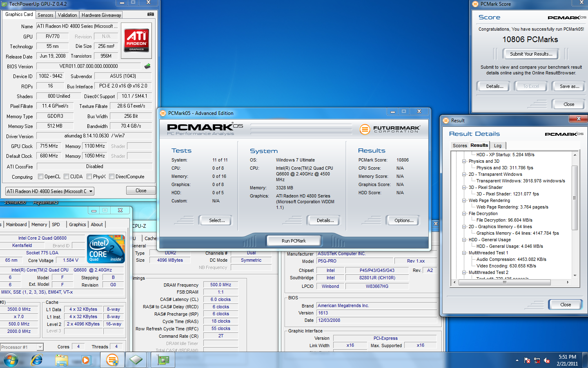Open the GPU selector dropdown in GPU-Z
588x368 pixels.
point(50,191)
